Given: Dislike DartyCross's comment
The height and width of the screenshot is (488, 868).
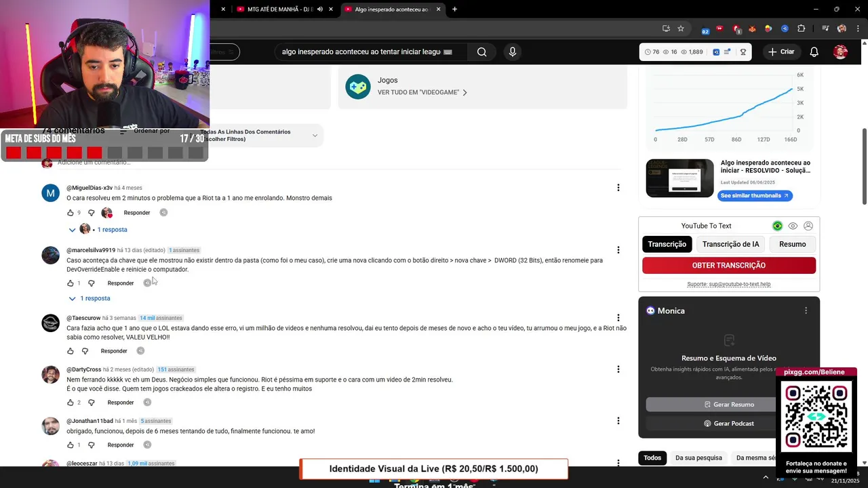Looking at the screenshot, I should point(92,403).
